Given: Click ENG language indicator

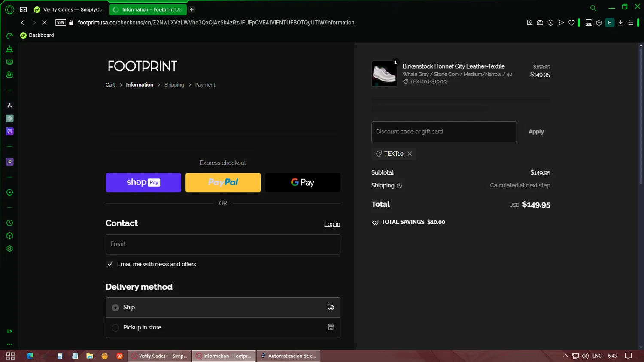Looking at the screenshot, I should pyautogui.click(x=597, y=356).
